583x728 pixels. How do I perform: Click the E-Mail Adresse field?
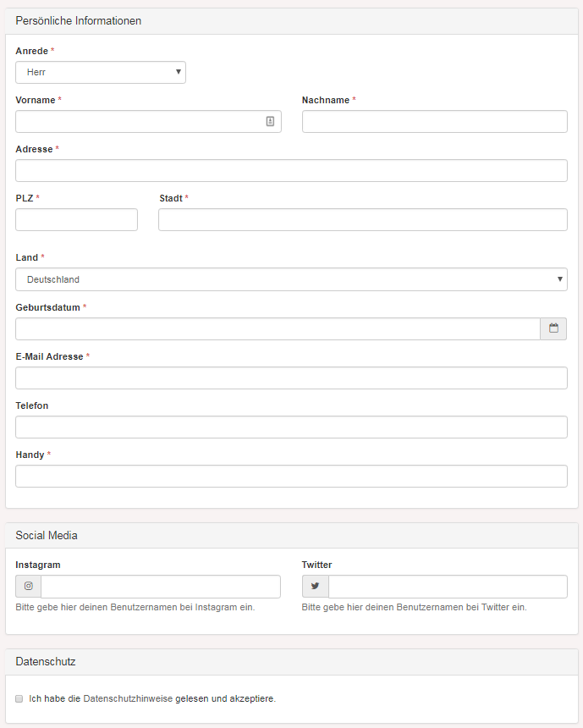pyautogui.click(x=291, y=378)
